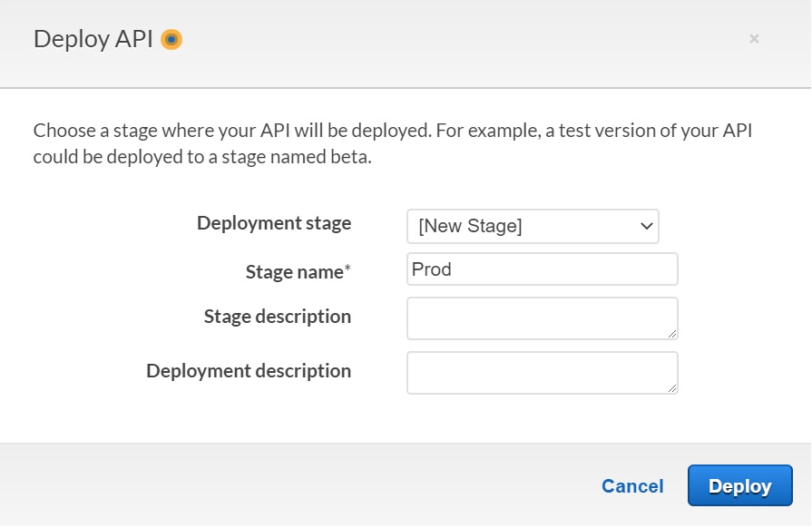Click the resize grip of the Deployment description box
The image size is (812, 528).
point(672,388)
